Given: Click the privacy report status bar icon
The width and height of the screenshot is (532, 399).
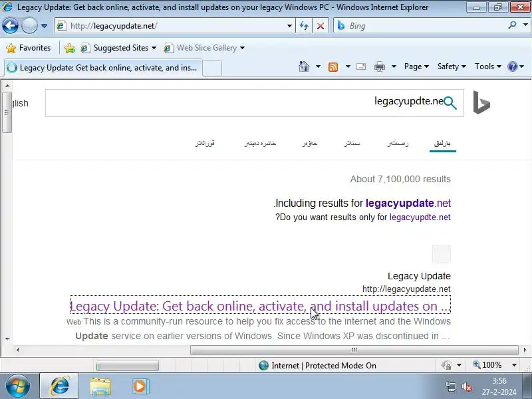Looking at the screenshot, I should point(446,365).
